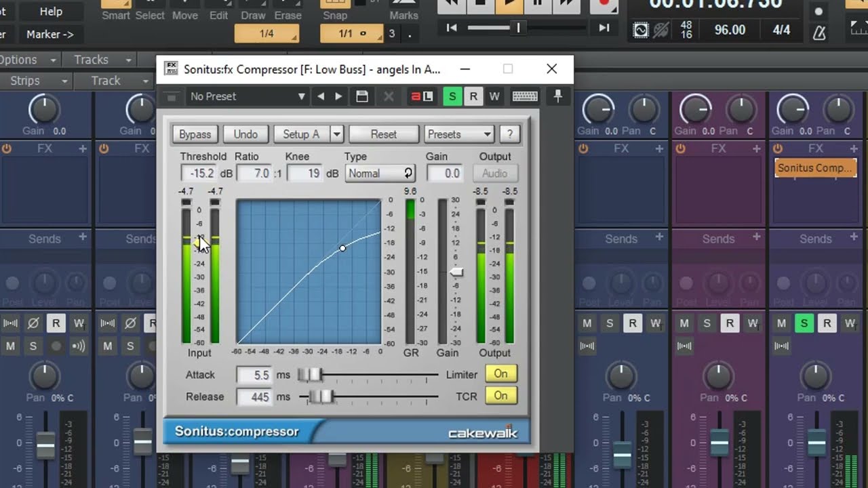Click the phase invert icon on the leftmost strip
This screenshot has width=868, height=488.
(x=33, y=324)
